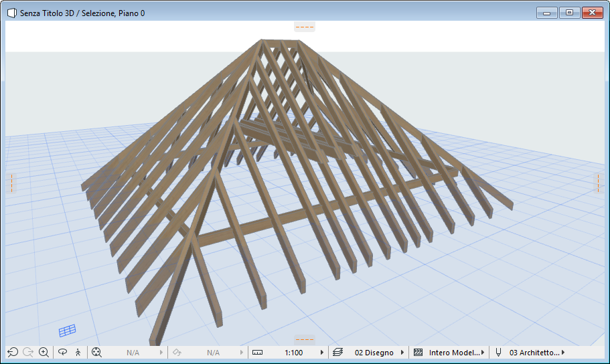Viewport: 610px width, 364px height.
Task: Click the top orange dashed tab handle
Action: [x=305, y=27]
